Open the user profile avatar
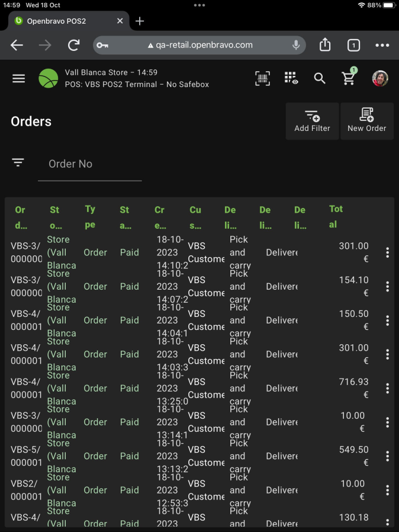 coord(380,78)
